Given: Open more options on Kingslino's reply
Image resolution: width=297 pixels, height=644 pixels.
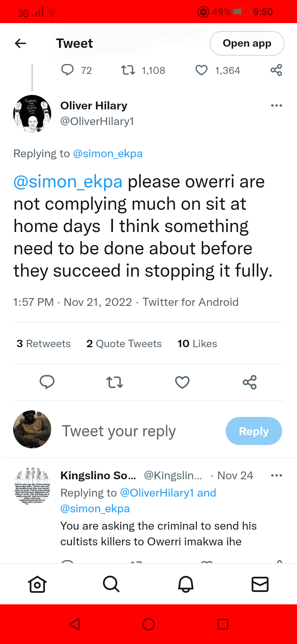Looking at the screenshot, I should 276,476.
